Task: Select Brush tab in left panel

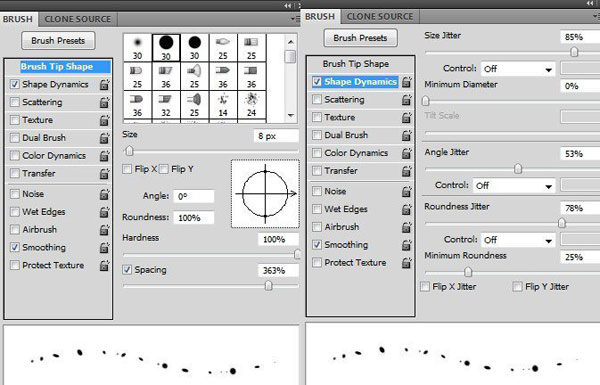Action: click(x=18, y=19)
